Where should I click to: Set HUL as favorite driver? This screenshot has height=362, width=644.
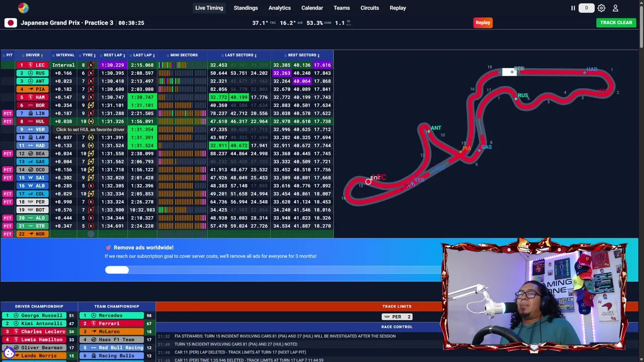click(33, 121)
